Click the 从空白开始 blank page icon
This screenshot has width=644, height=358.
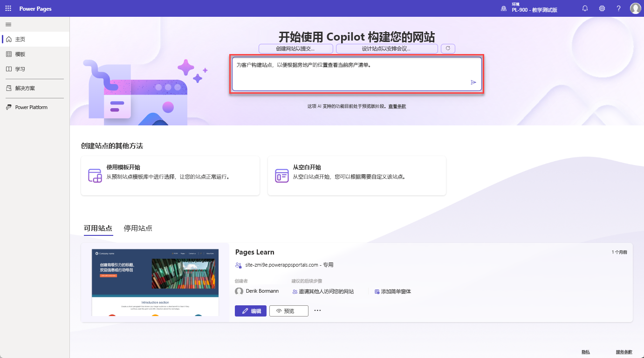[282, 176]
